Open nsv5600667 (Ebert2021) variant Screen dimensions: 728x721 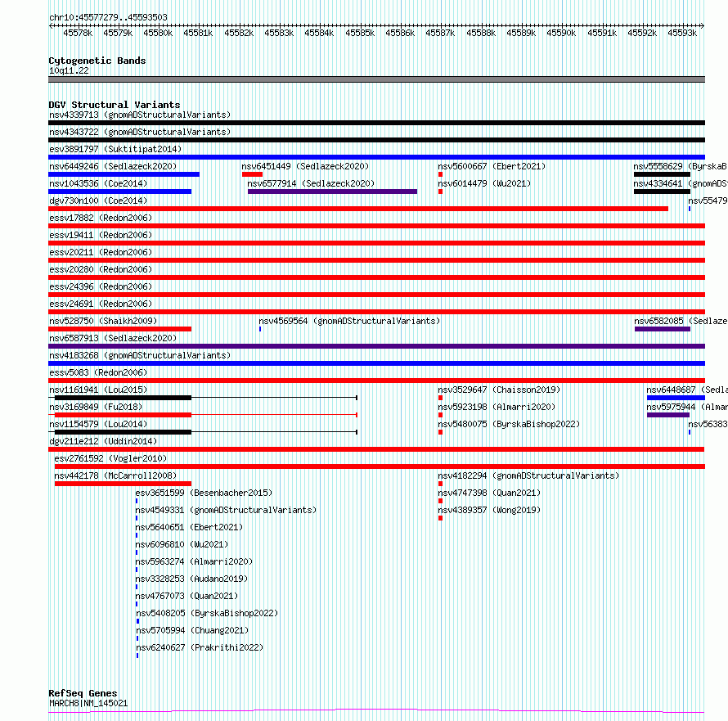tap(492, 166)
